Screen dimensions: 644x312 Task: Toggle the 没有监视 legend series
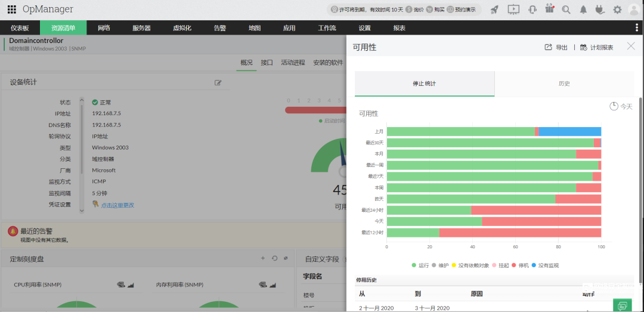(x=544, y=265)
